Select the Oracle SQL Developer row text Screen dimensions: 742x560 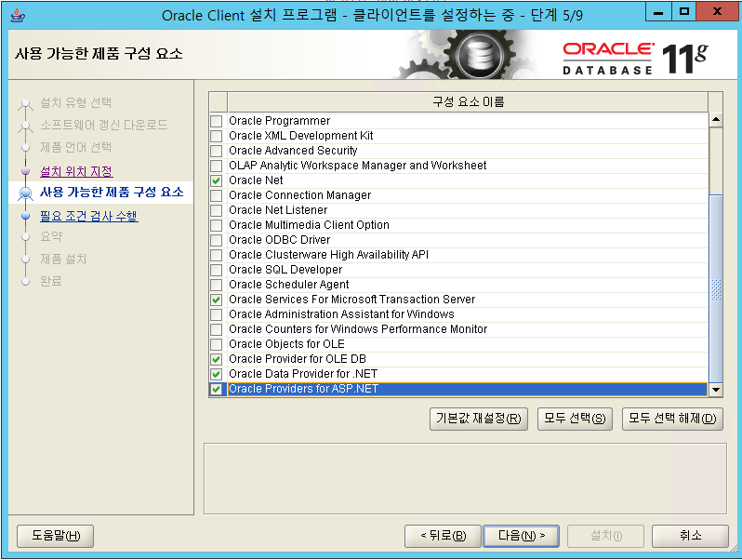(285, 270)
